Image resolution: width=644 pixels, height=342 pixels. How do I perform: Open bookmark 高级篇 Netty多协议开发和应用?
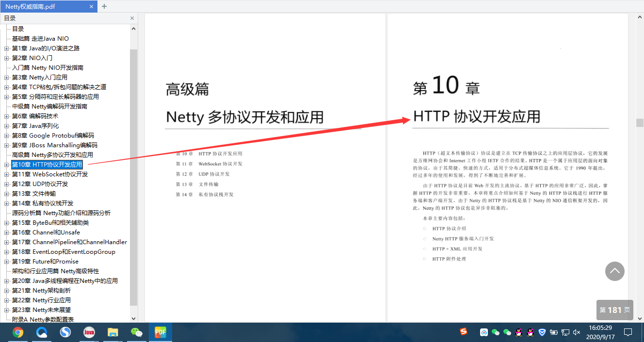point(52,155)
